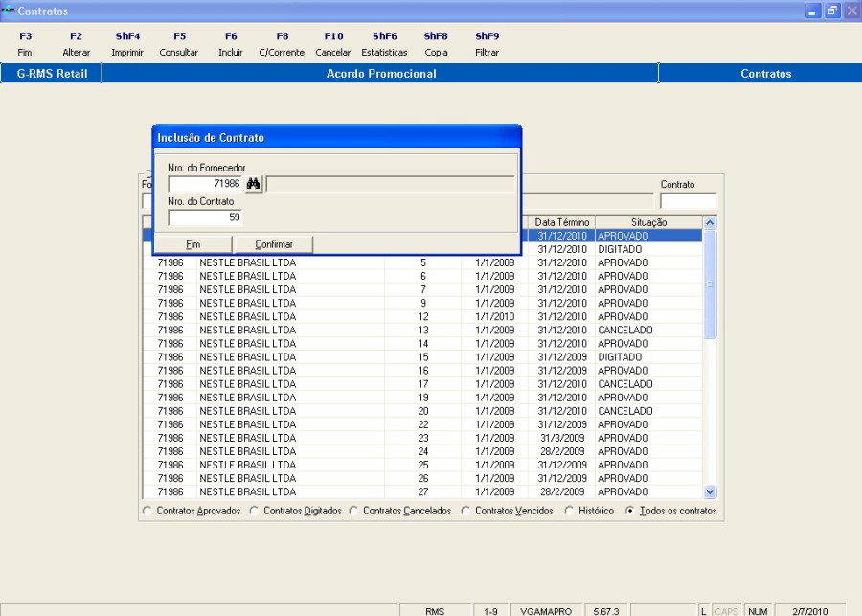Select contract 24 row contract number
Screen dimensions: 862x616
[x=422, y=451]
